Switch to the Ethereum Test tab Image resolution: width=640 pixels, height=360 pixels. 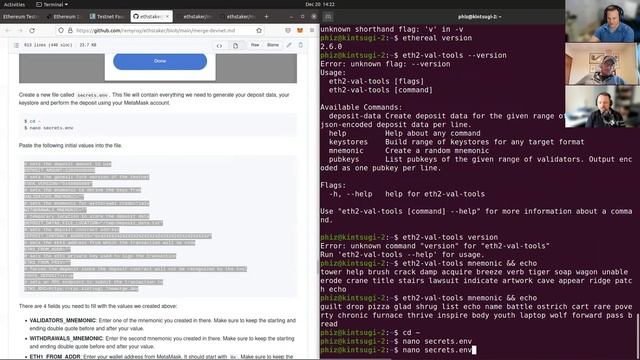pyautogui.click(x=20, y=17)
